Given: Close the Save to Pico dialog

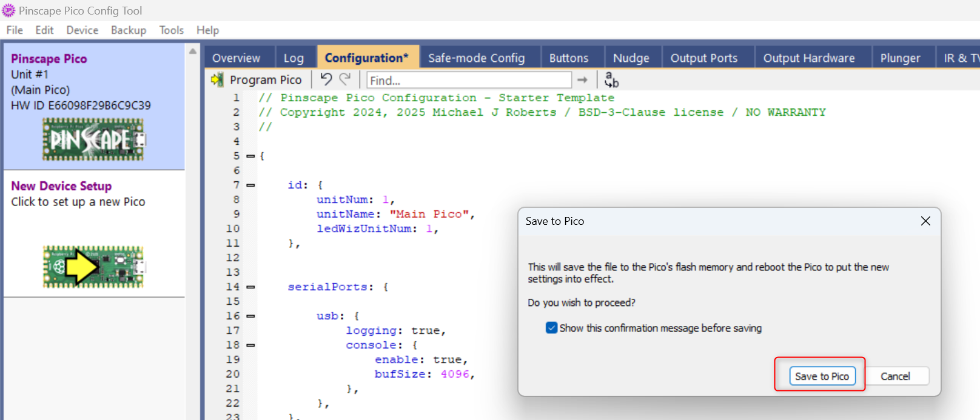Looking at the screenshot, I should coord(925,221).
